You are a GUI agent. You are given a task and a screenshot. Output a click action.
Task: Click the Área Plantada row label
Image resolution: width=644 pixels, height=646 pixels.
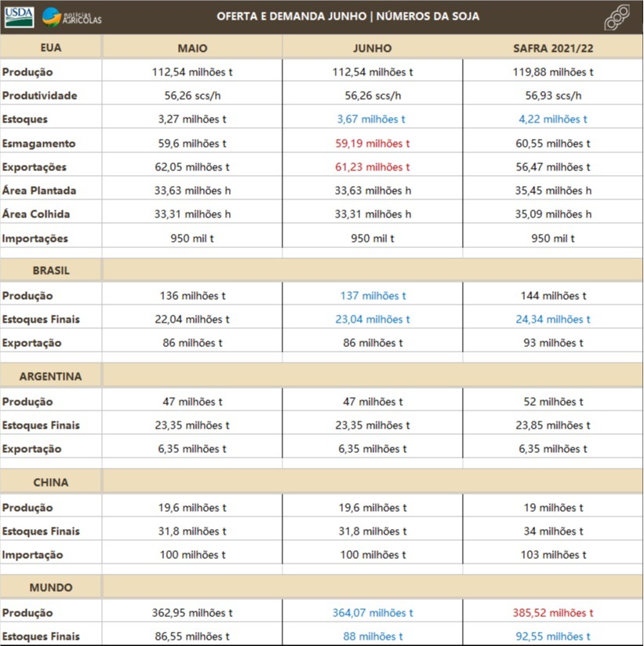[38, 191]
